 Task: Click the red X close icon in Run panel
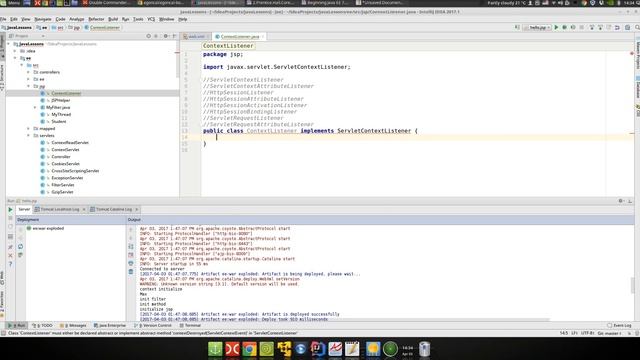tap(10, 256)
